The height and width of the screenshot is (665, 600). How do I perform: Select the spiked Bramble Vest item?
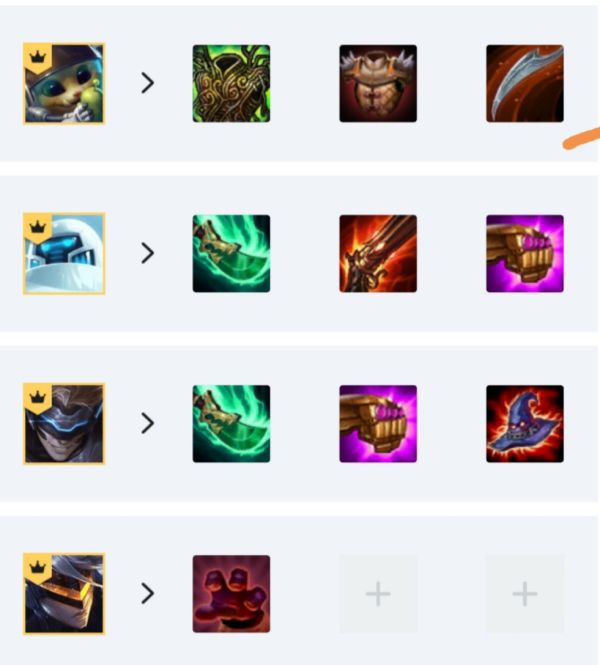[x=378, y=84]
